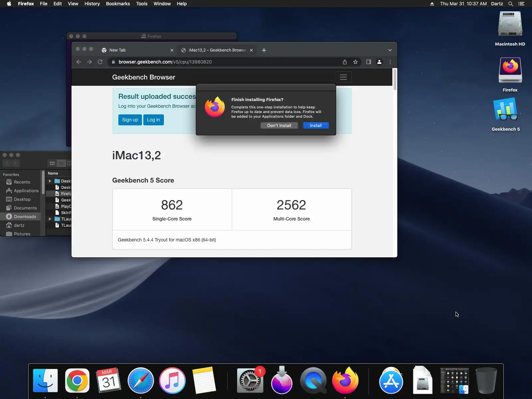
Task: Sort Finder list by Name column header
Action: tap(53, 173)
